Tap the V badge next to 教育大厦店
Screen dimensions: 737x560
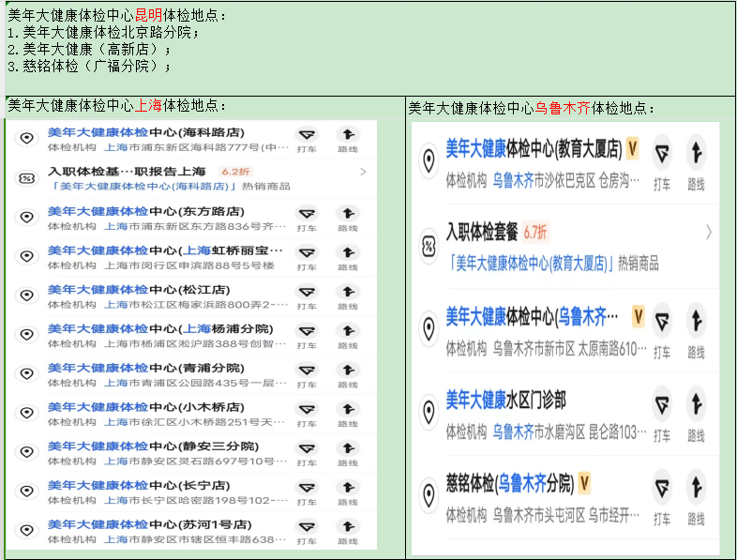[633, 148]
